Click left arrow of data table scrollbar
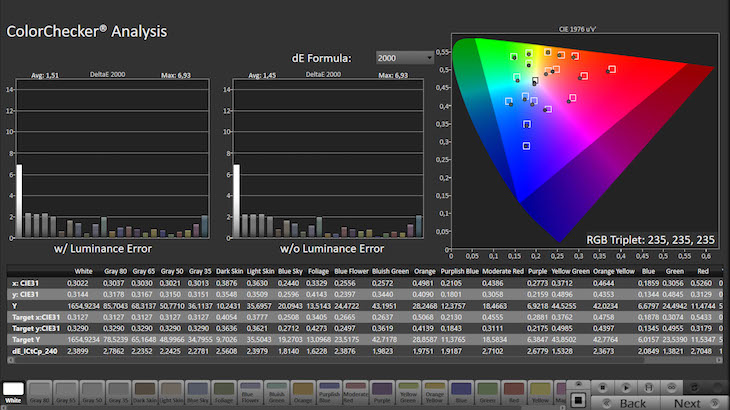 tap(10, 360)
